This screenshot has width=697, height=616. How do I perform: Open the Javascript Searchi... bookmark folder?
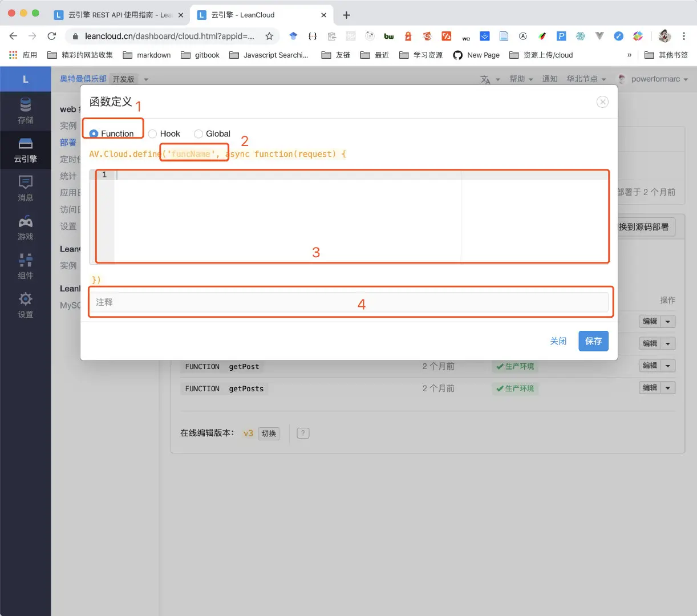269,55
